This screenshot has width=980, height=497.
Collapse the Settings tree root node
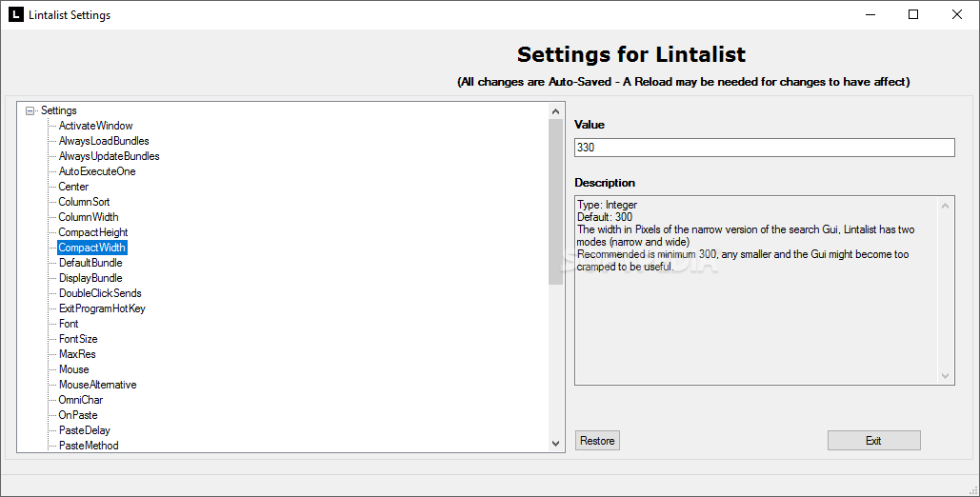click(30, 110)
